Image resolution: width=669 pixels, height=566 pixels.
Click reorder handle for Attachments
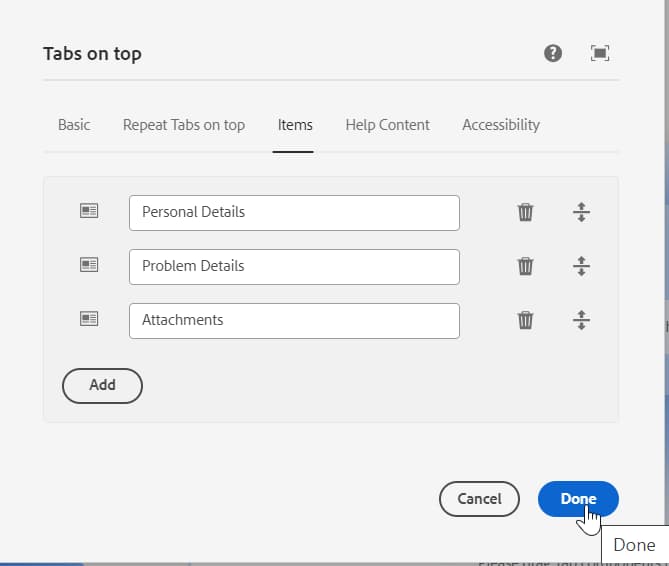point(581,320)
